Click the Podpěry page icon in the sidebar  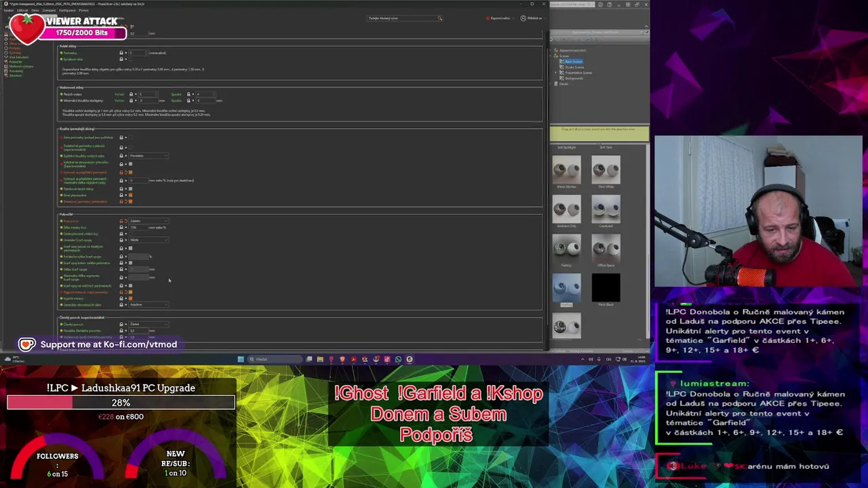point(7,48)
